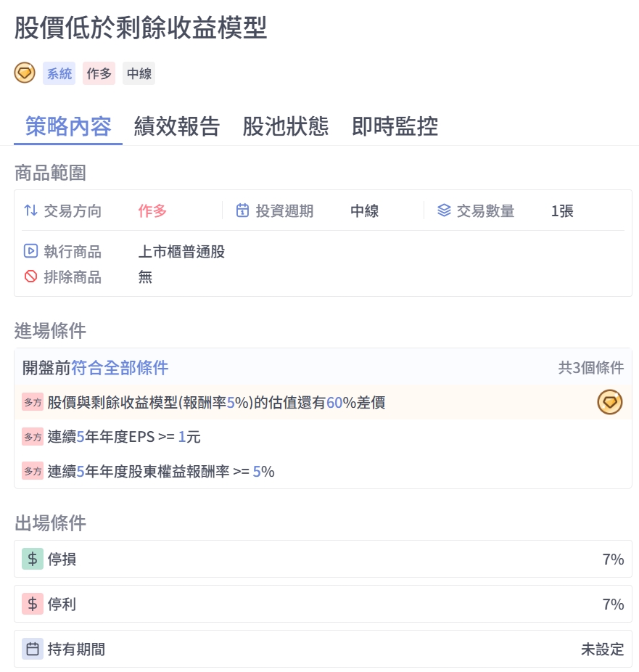Click the premium diamond icon in entry condition row
Viewport: 639px width, 672px height.
[x=610, y=402]
